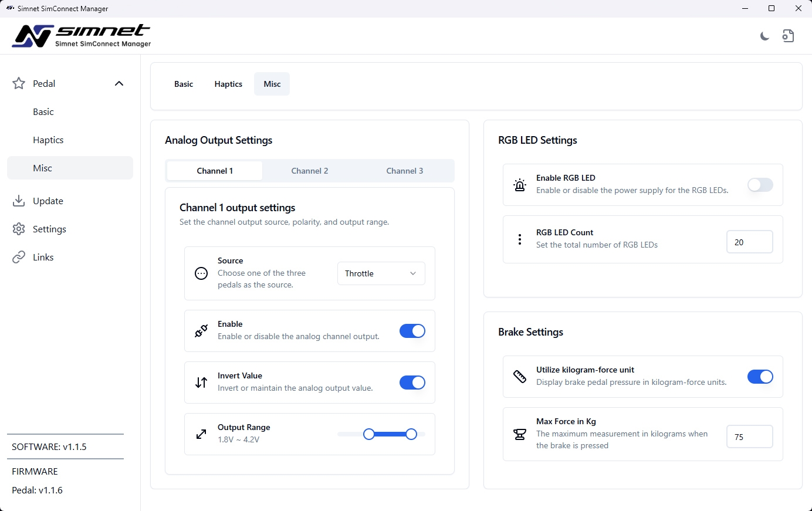Viewport: 812px width, 511px height.
Task: Open the Source pedal dropdown
Action: (381, 273)
